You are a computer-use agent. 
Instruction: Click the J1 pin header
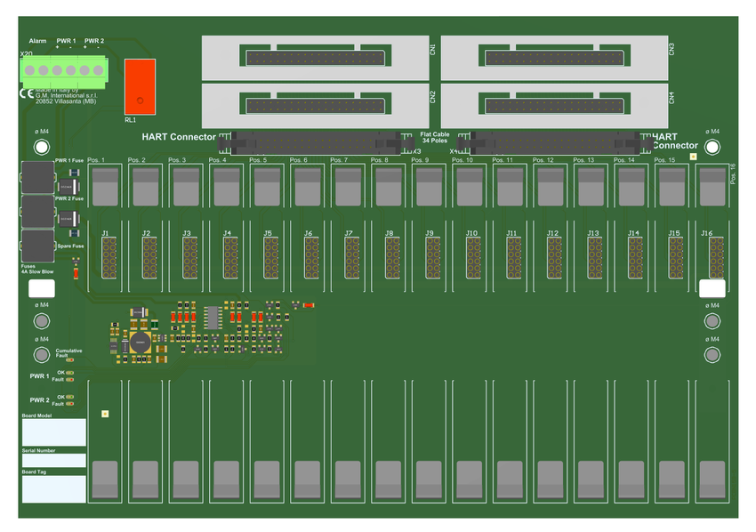pyautogui.click(x=109, y=258)
